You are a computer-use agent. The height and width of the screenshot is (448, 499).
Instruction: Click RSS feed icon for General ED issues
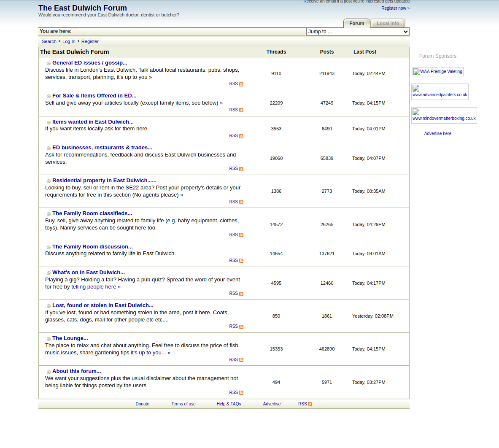(x=241, y=84)
